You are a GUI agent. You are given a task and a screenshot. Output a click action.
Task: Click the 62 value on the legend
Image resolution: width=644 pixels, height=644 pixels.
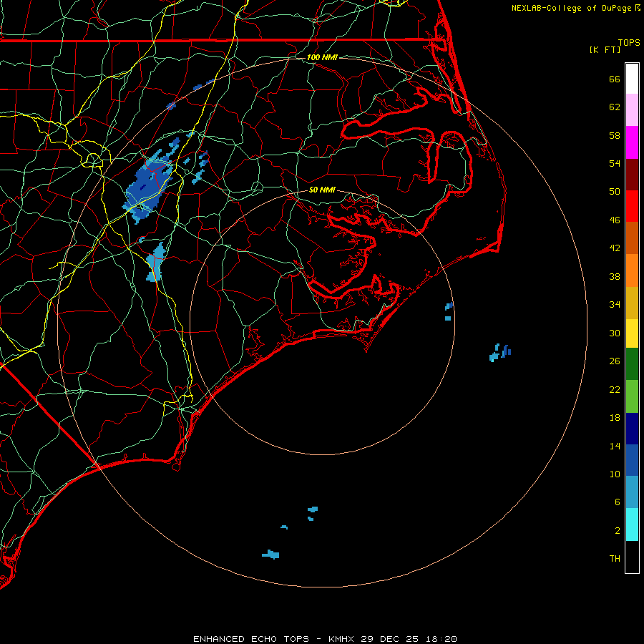pyautogui.click(x=615, y=107)
